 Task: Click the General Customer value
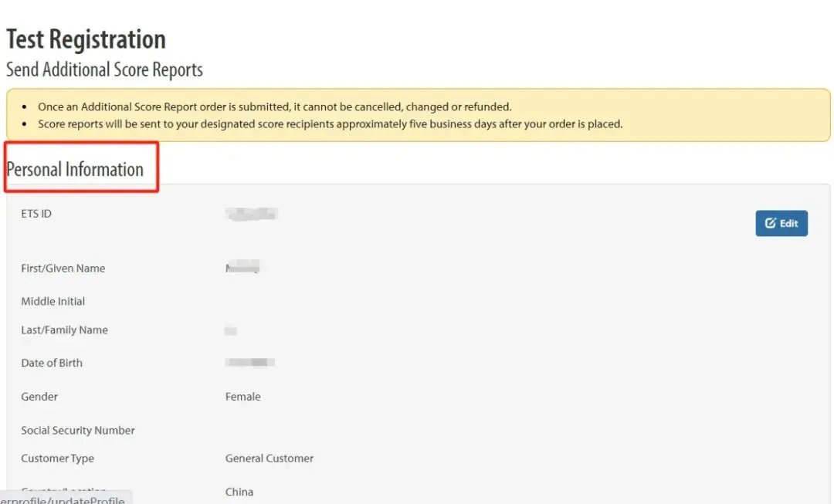pos(269,458)
